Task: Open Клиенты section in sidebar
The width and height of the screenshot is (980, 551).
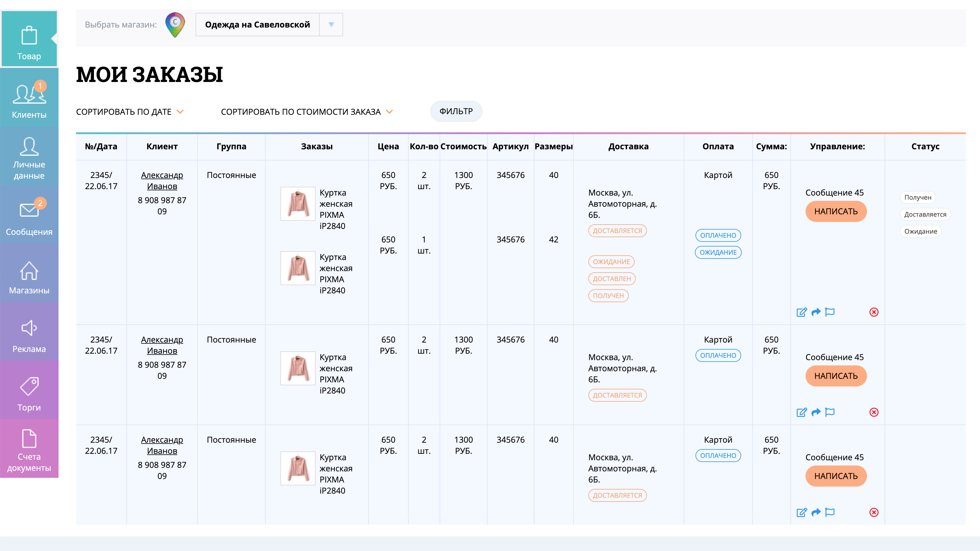Action: (x=29, y=100)
